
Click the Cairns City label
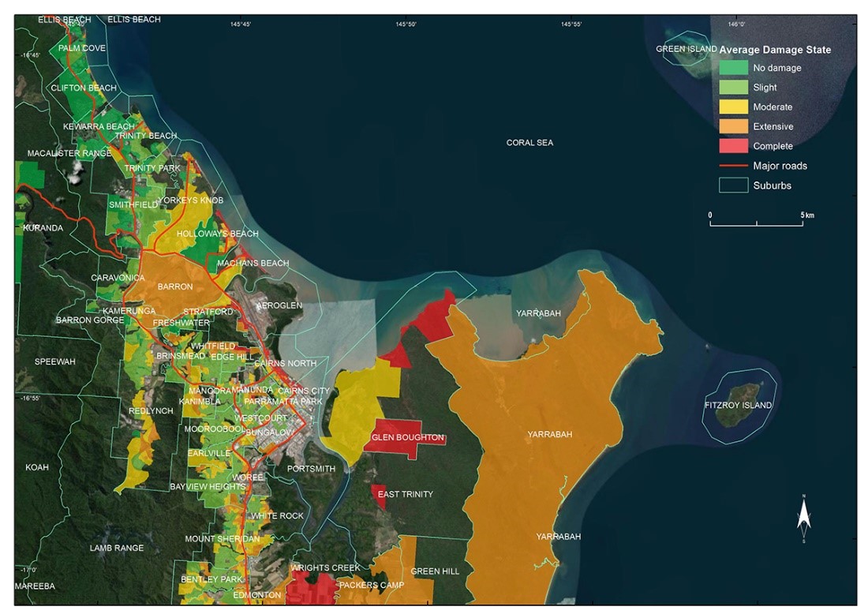point(304,391)
